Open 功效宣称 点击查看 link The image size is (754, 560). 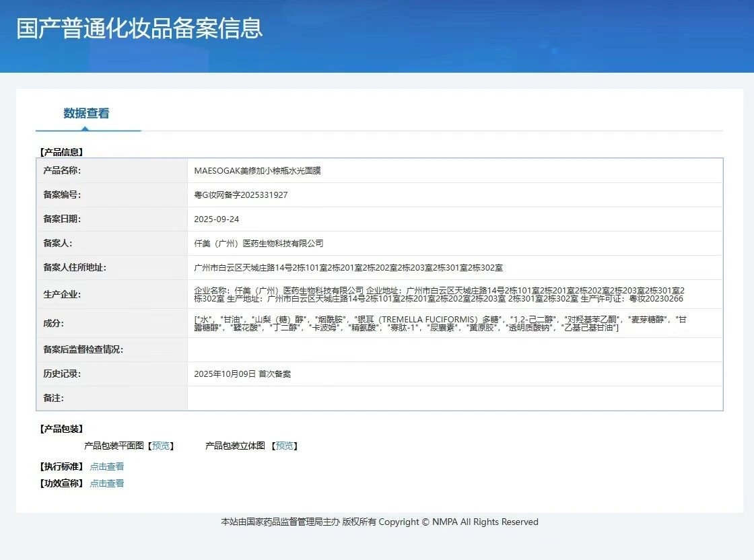point(107,483)
